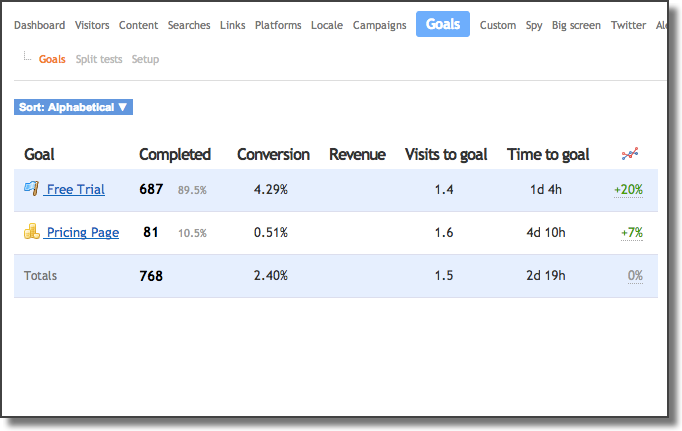This screenshot has height=431, width=682.
Task: Select the orange Goals sub-tab
Action: click(52, 59)
